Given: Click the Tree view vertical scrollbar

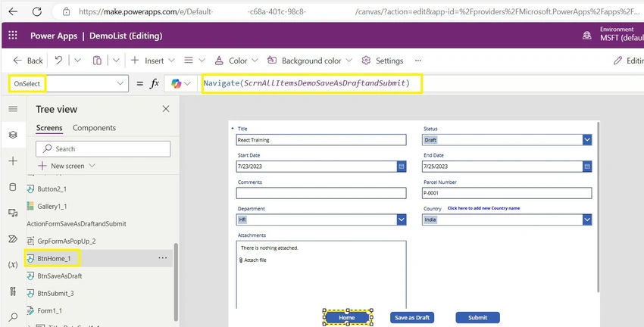Looking at the screenshot, I should (177, 282).
